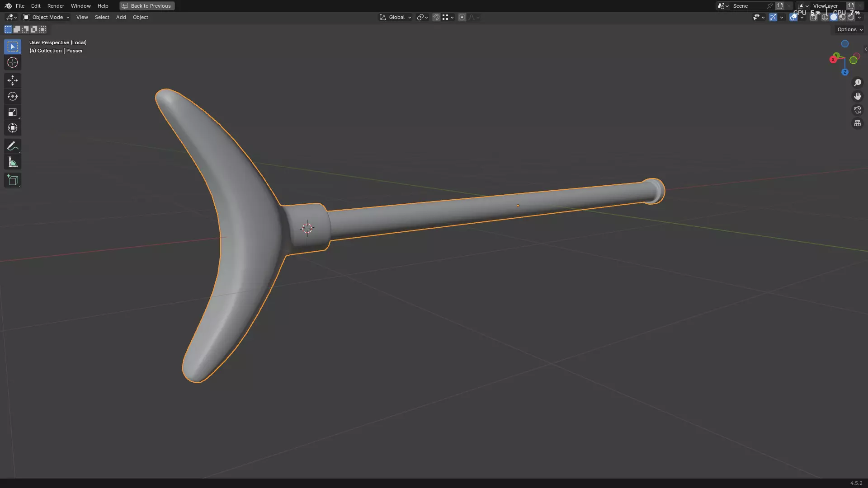Click the add view layer icon

coord(851,6)
